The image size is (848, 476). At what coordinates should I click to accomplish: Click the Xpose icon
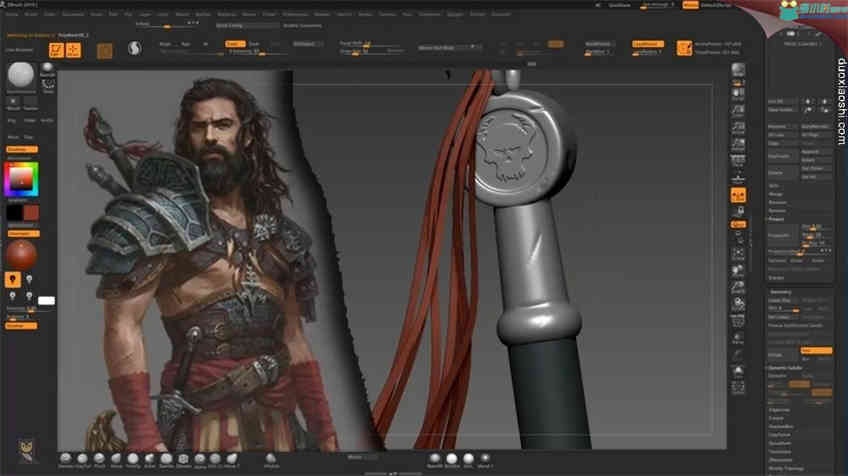[x=738, y=387]
